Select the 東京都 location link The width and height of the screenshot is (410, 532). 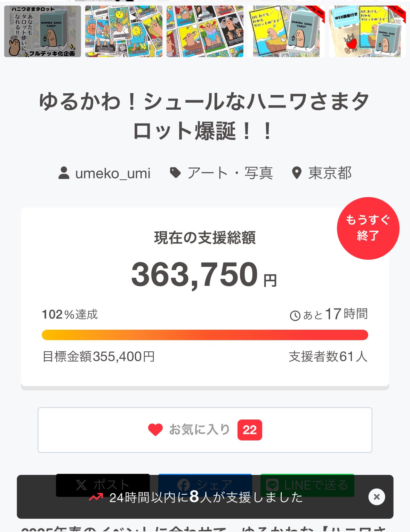(x=330, y=173)
